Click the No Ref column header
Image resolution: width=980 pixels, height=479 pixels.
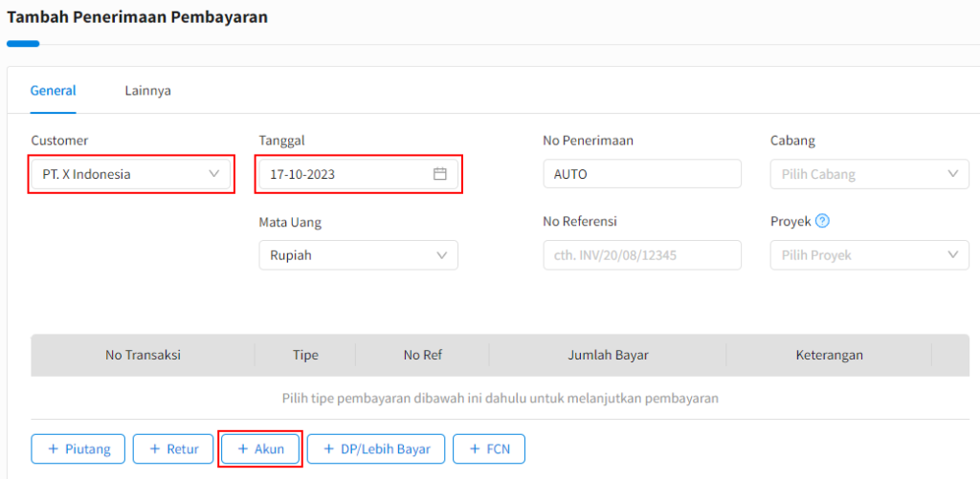(x=422, y=356)
